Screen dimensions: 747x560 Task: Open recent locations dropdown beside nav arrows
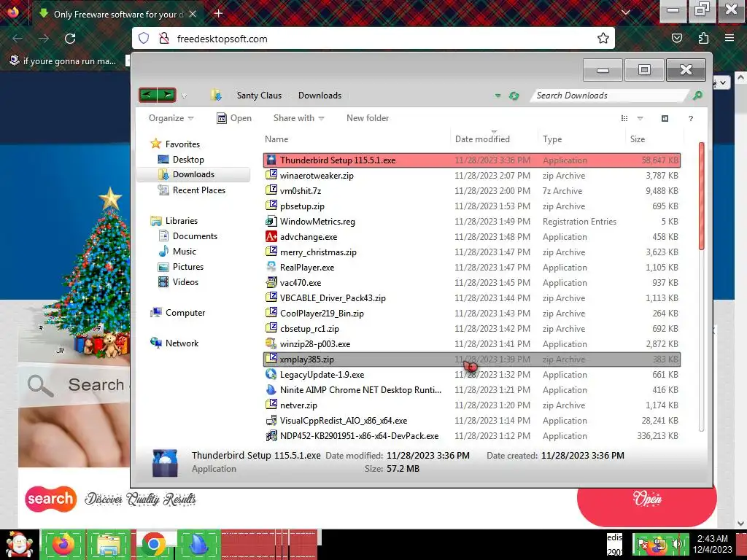pyautogui.click(x=184, y=96)
